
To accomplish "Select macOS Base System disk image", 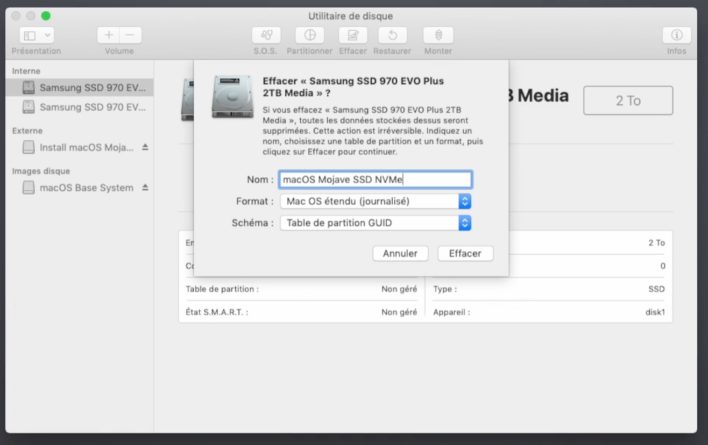I will tap(79, 188).
